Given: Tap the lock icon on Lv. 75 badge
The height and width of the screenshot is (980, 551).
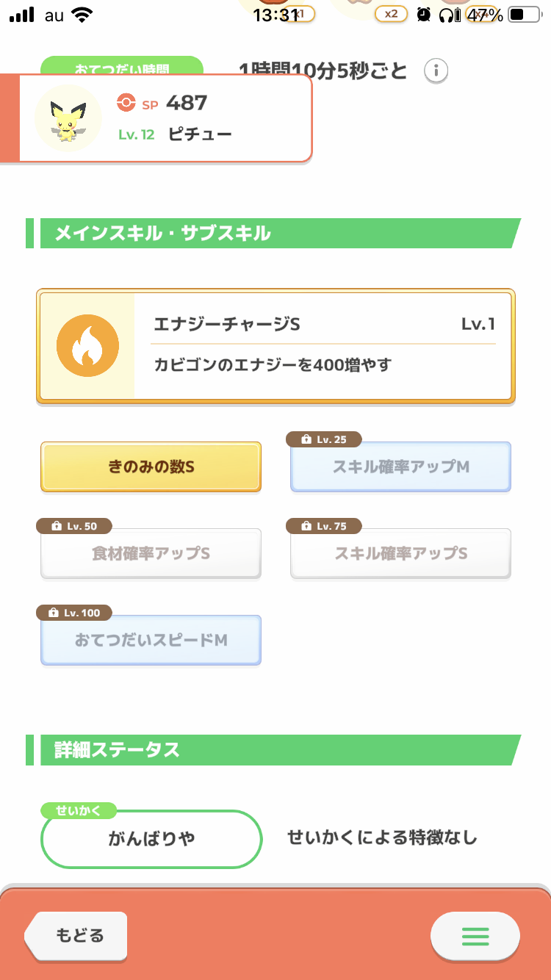Looking at the screenshot, I should point(306,526).
